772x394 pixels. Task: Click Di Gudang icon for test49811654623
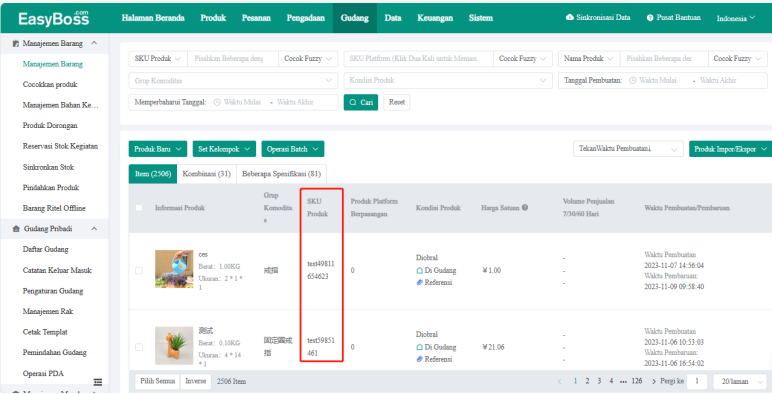click(x=419, y=270)
